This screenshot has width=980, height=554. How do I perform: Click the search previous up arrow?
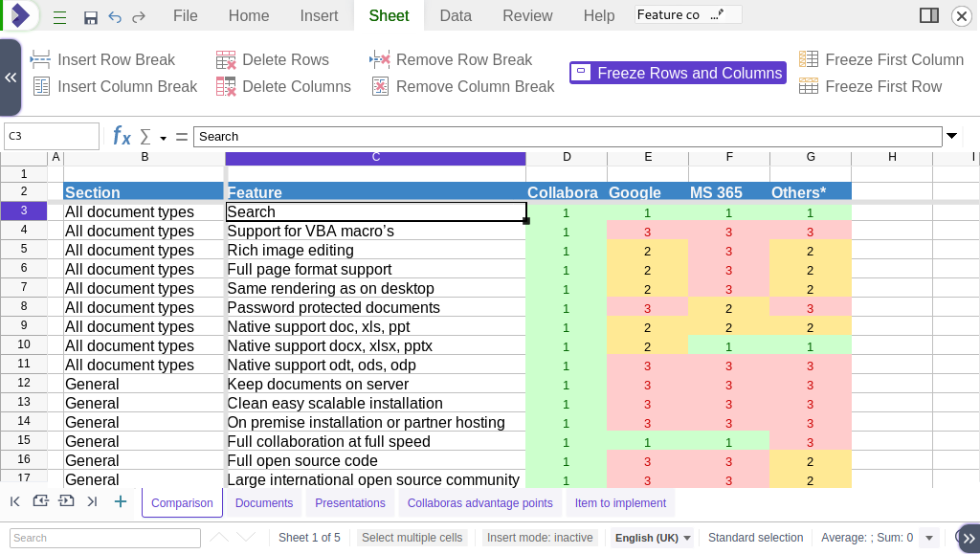tap(219, 537)
